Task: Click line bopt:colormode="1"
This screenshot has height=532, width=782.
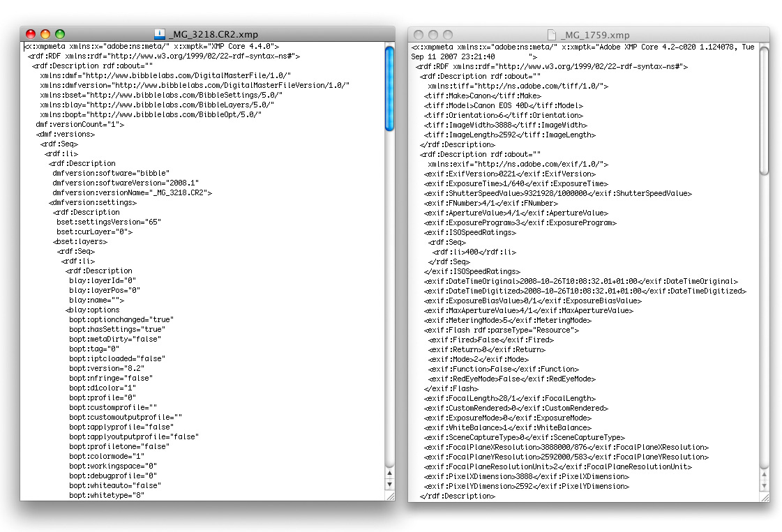Action: (x=107, y=456)
